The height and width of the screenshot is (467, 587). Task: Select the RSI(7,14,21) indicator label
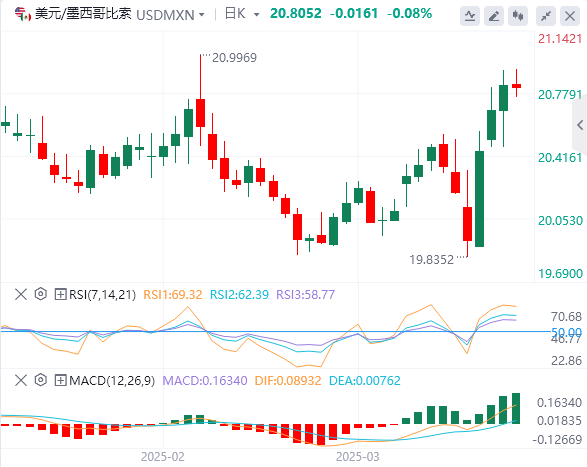coord(102,294)
